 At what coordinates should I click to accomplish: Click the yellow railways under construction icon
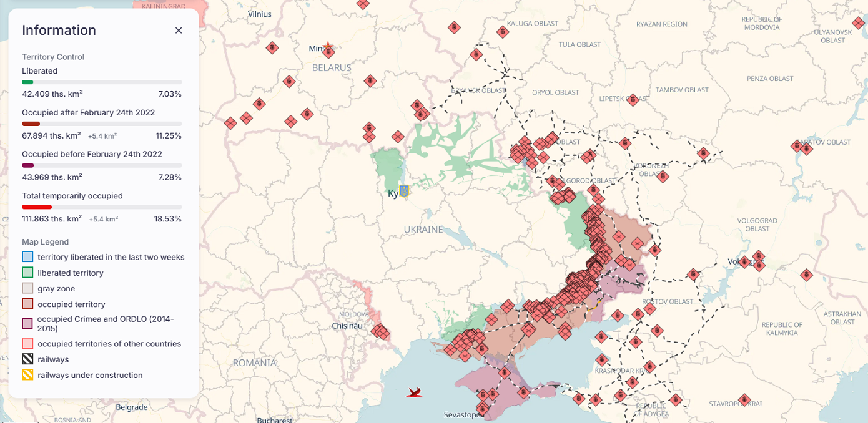point(27,375)
